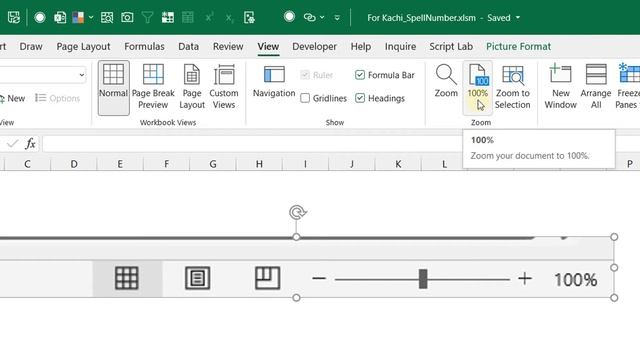Click the Normal view grid icon in the picture
The width and height of the screenshot is (640, 360).
point(127,278)
